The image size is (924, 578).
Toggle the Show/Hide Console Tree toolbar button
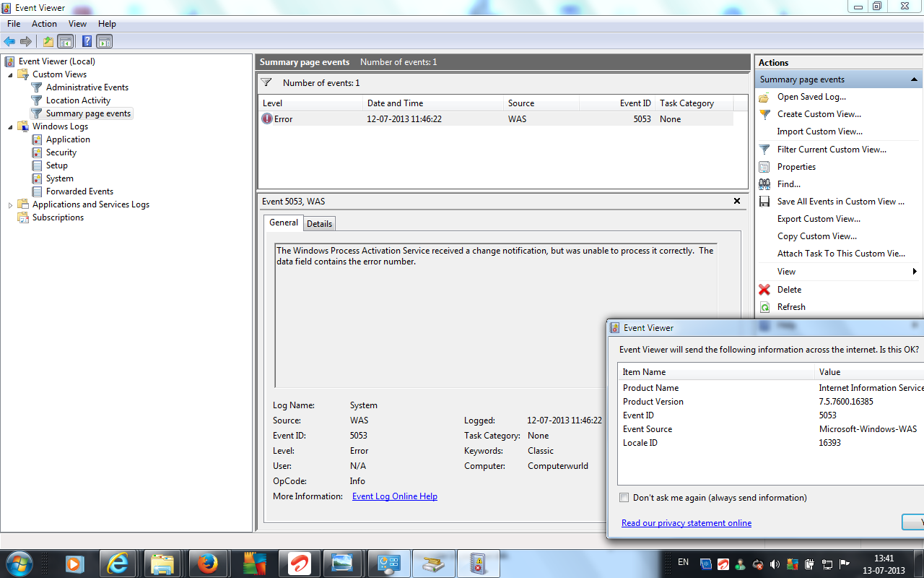click(x=66, y=41)
